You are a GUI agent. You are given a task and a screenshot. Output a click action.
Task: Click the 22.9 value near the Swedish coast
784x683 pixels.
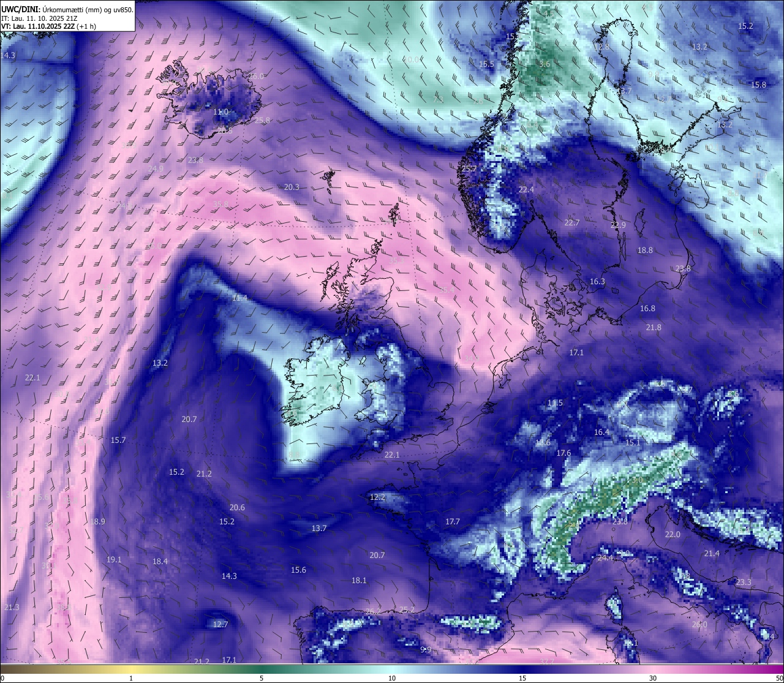click(618, 225)
